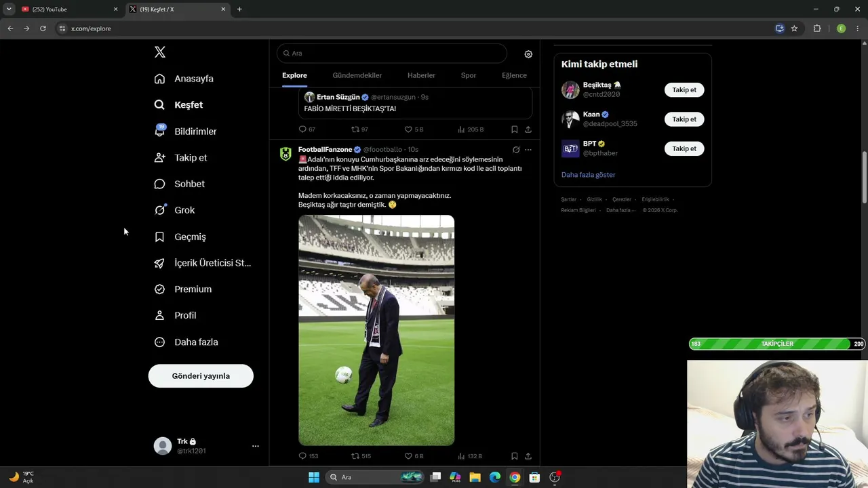Open the stadium photo in the post

pyautogui.click(x=376, y=330)
